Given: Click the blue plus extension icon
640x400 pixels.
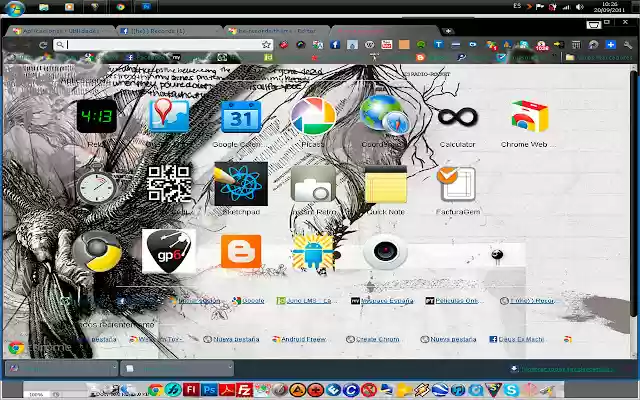Looking at the screenshot, I should (611, 44).
